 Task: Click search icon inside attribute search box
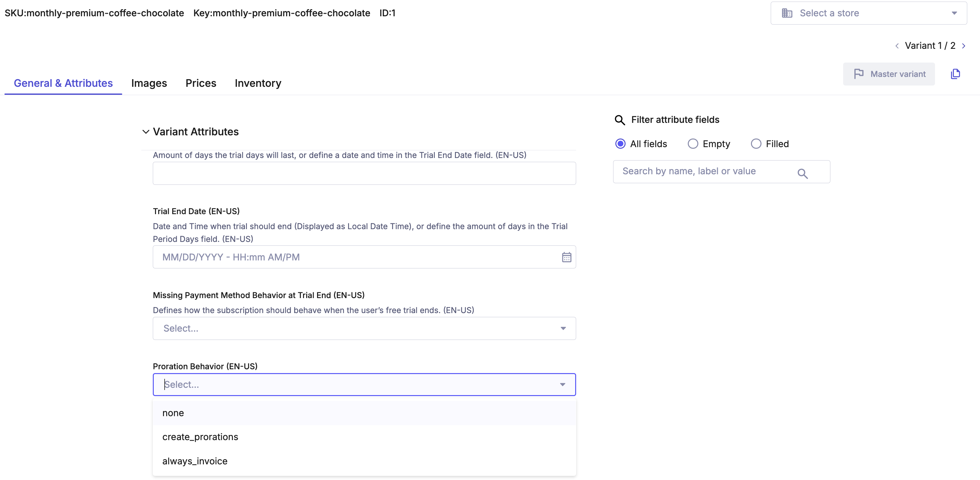803,174
